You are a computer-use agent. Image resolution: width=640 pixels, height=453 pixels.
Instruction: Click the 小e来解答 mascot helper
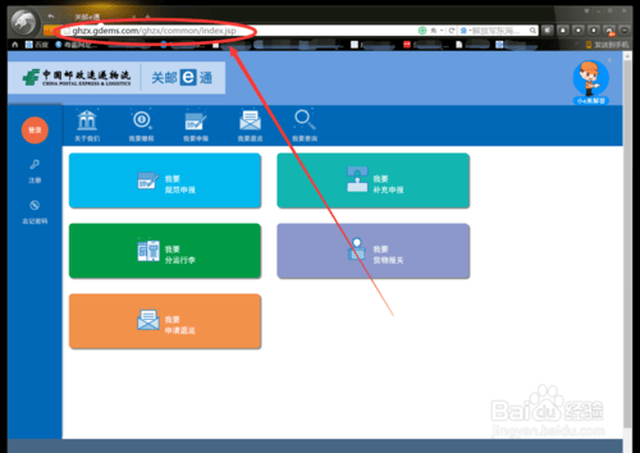[x=591, y=82]
